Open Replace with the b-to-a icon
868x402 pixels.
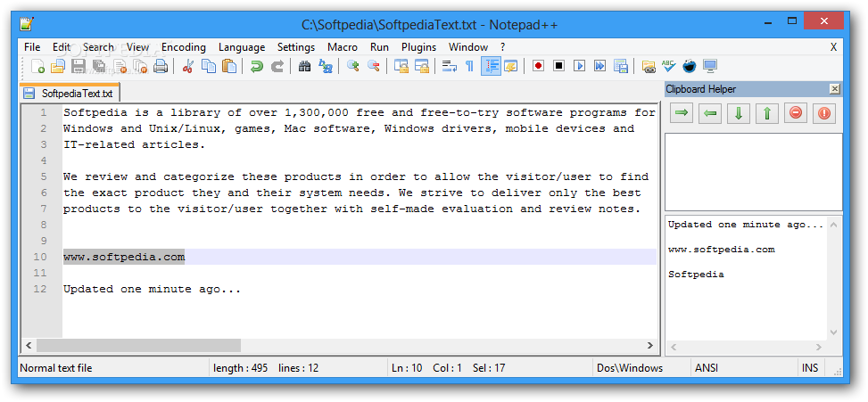coord(326,66)
